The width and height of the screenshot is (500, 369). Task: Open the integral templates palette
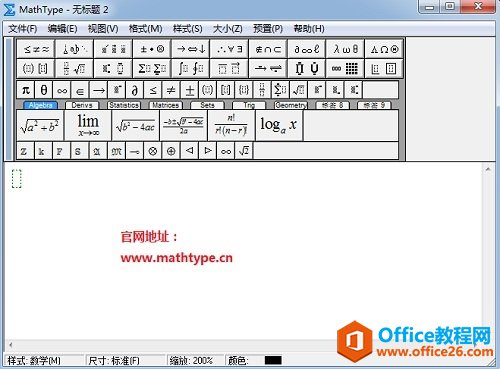click(191, 69)
